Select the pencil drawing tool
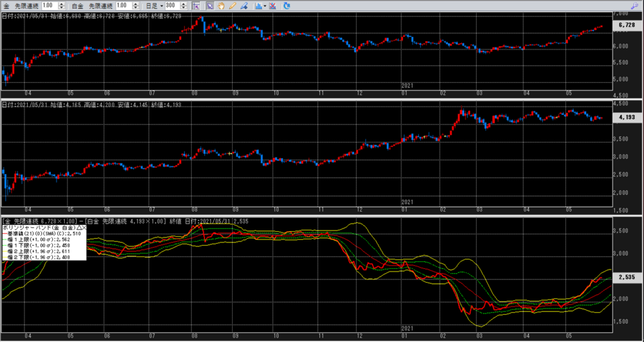Viewport: 644px width, 342px height. pos(232,5)
